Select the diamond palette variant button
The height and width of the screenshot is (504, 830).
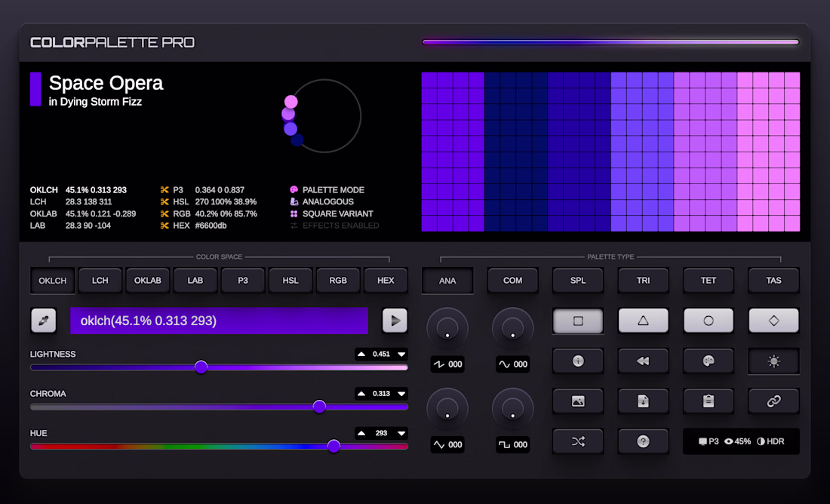coord(773,321)
